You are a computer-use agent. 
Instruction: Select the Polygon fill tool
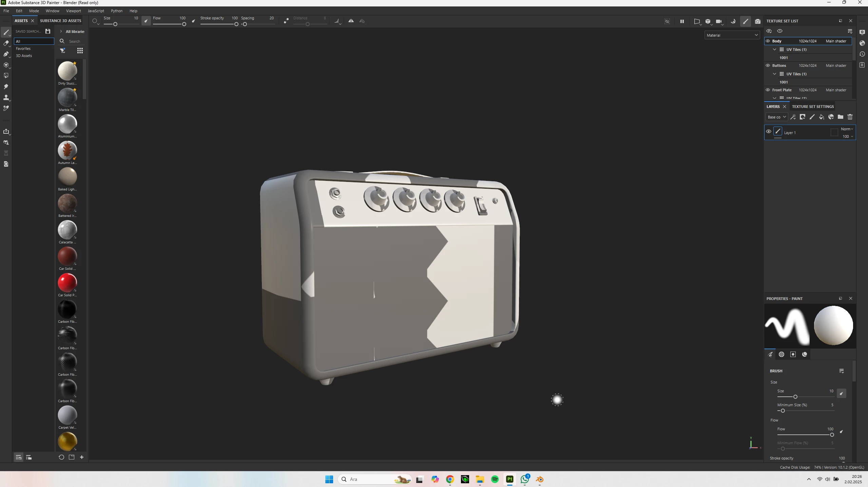[x=6, y=76]
